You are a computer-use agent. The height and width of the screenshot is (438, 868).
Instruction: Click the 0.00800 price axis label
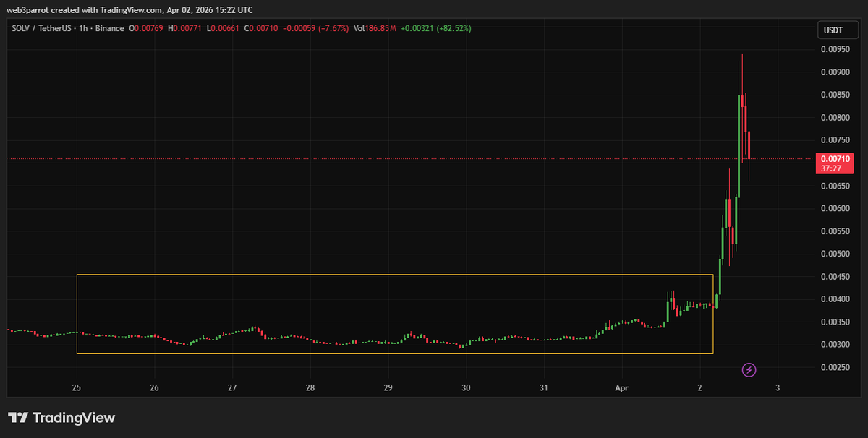tap(836, 117)
